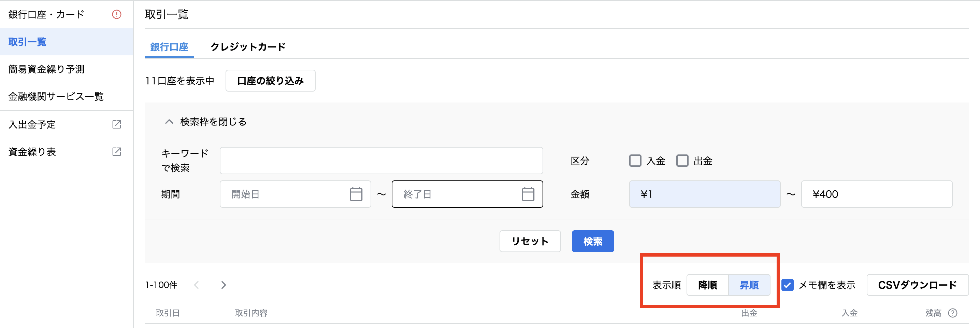Click the 1-100件 result count text
Viewport: 980px width, 328px height.
pyautogui.click(x=161, y=285)
